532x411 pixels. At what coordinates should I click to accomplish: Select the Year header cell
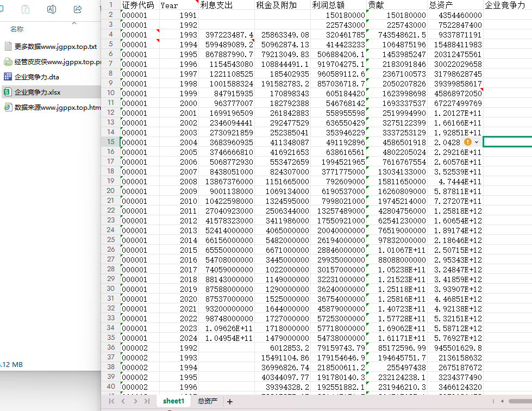[179, 5]
